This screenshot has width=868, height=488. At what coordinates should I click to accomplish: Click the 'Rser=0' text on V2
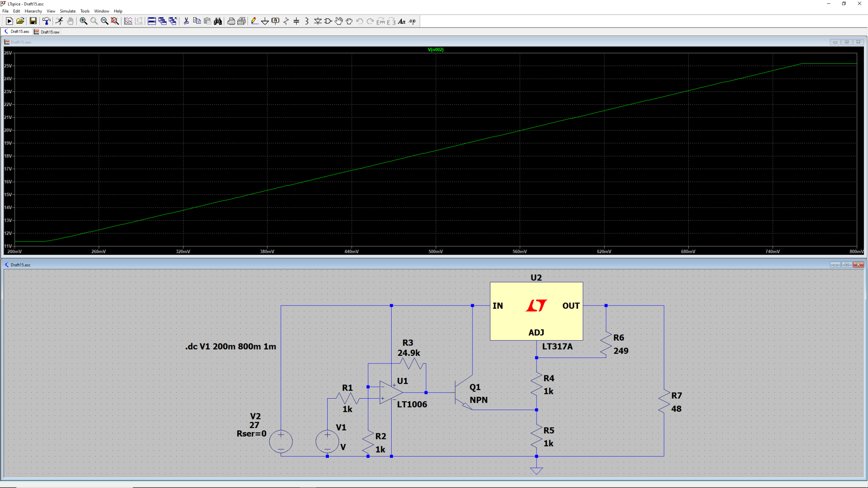(251, 434)
